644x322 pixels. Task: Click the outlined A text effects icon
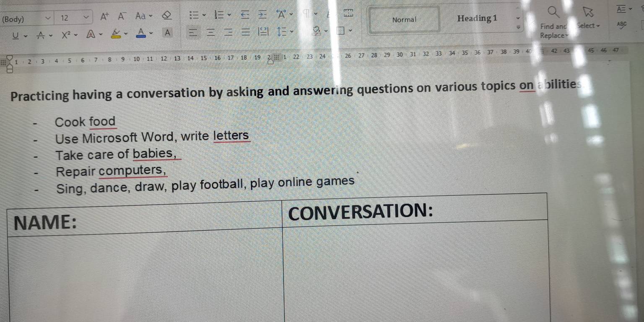click(x=91, y=35)
